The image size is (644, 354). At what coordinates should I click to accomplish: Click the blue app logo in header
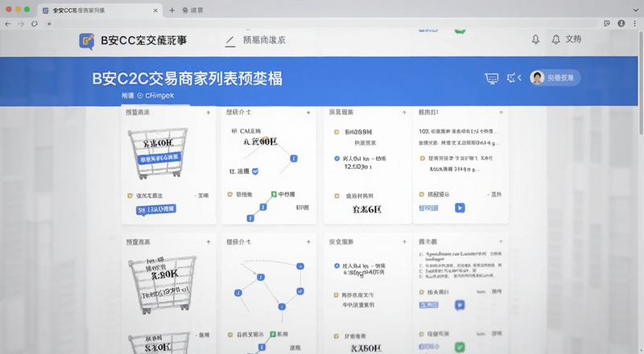(87, 41)
